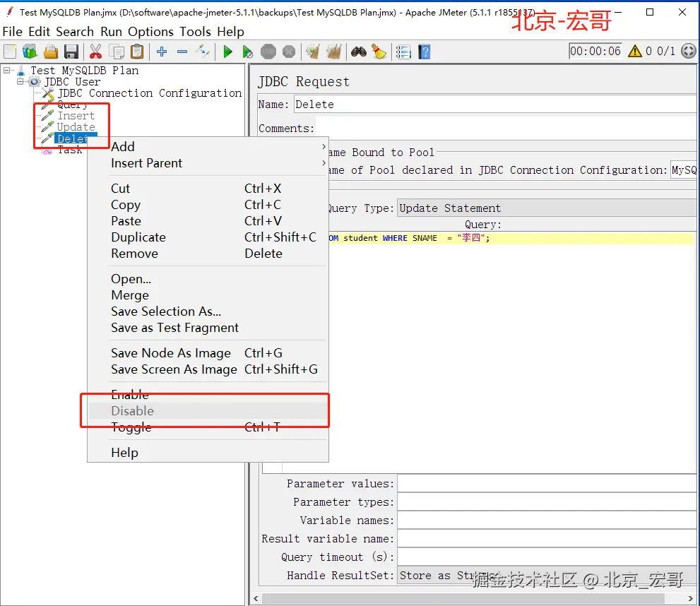The width and height of the screenshot is (700, 606).
Task: Click the Query timeout field
Action: 547,557
